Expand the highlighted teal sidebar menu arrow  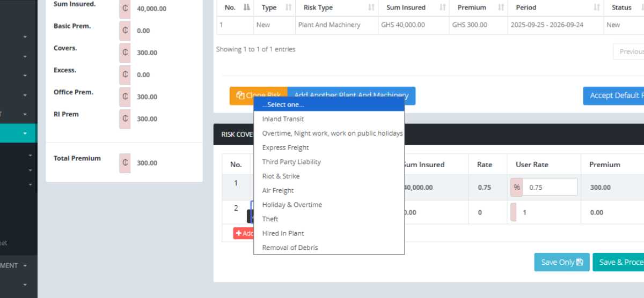(25, 133)
